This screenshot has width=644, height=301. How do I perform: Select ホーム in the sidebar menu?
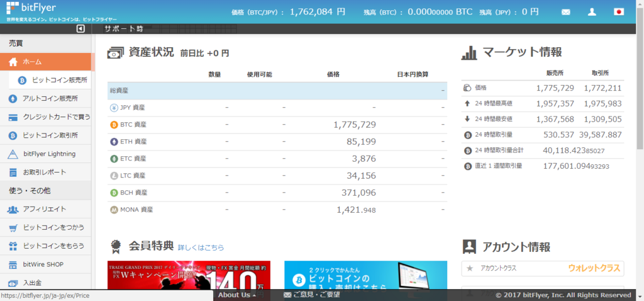[45, 62]
